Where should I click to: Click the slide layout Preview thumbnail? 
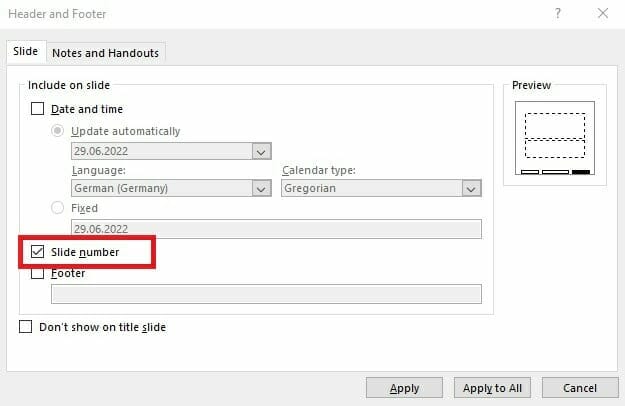555,140
